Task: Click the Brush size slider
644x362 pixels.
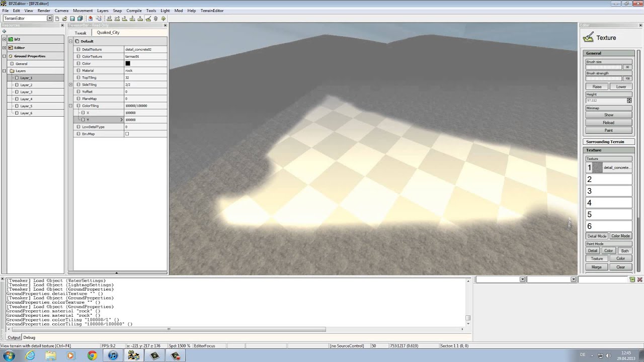Action: 604,67
